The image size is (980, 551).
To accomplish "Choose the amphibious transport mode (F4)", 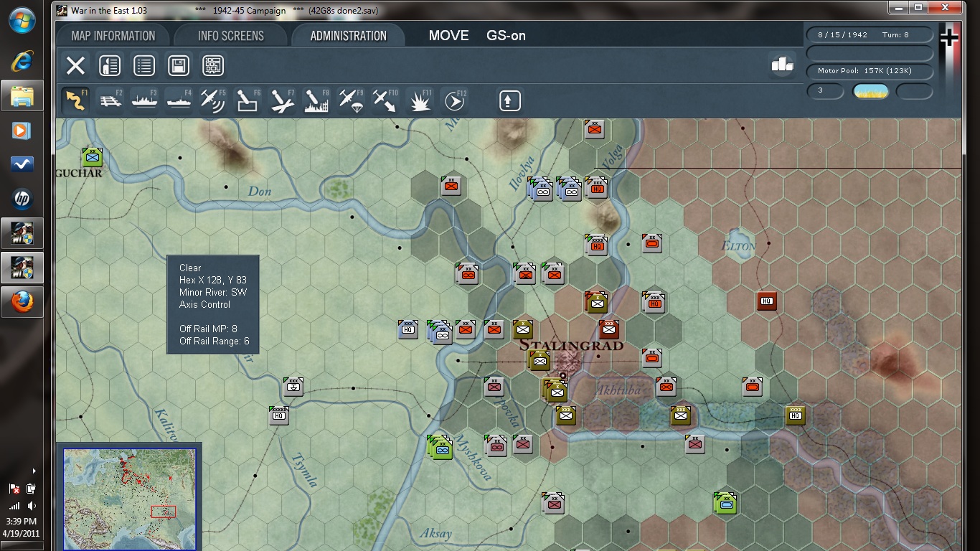I will coord(179,100).
